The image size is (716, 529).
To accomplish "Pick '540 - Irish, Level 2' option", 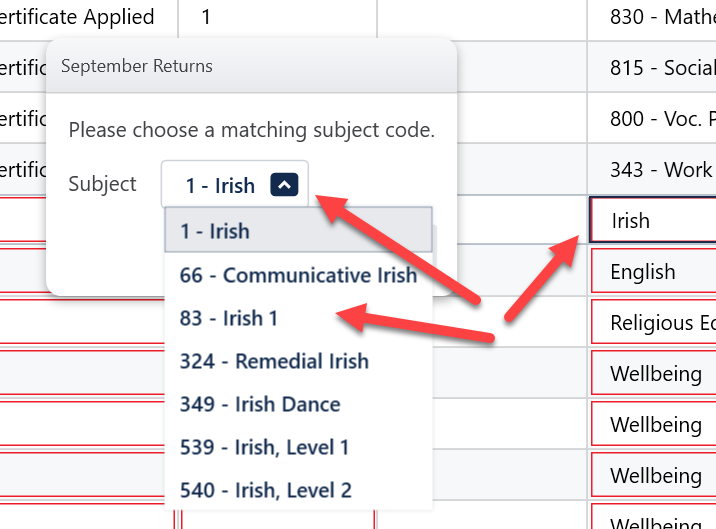I will (265, 490).
